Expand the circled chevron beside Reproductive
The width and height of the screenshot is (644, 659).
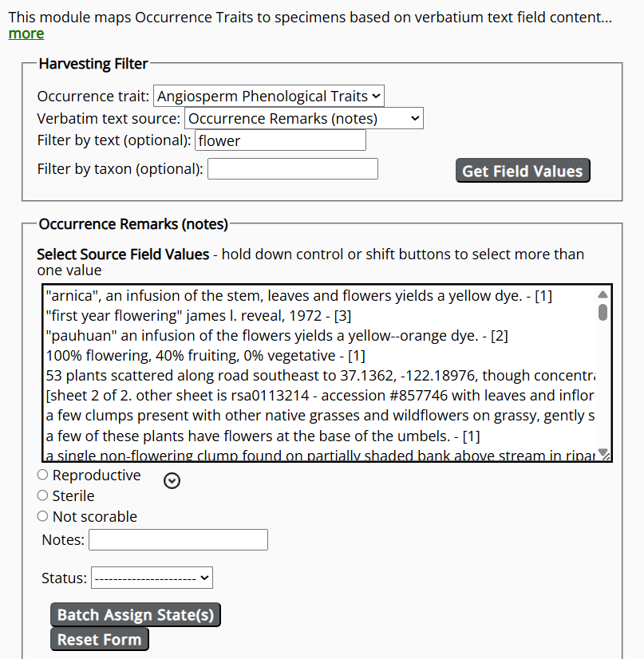point(172,480)
